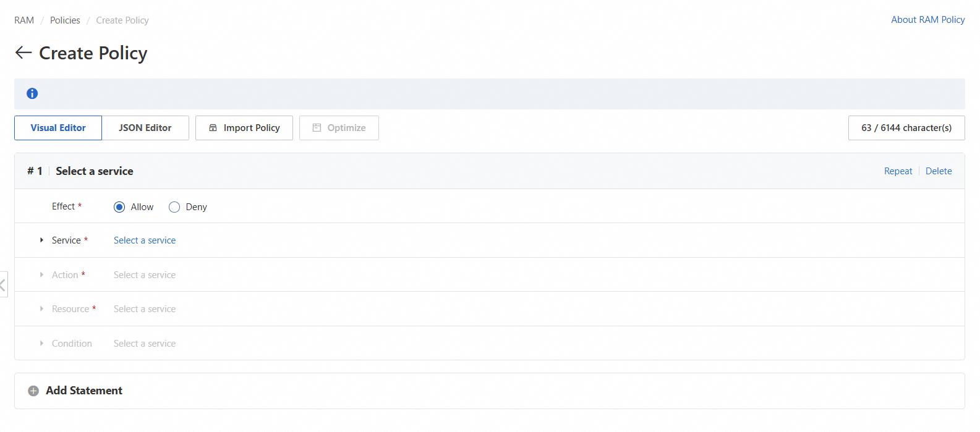Expand the Action row triangle
Image resolution: width=980 pixels, height=432 pixels.
coord(41,274)
